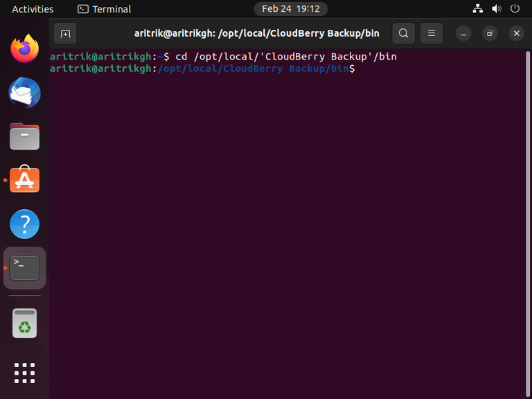
Task: Launch Thunderbird Mail from the dock
Action: (24, 93)
